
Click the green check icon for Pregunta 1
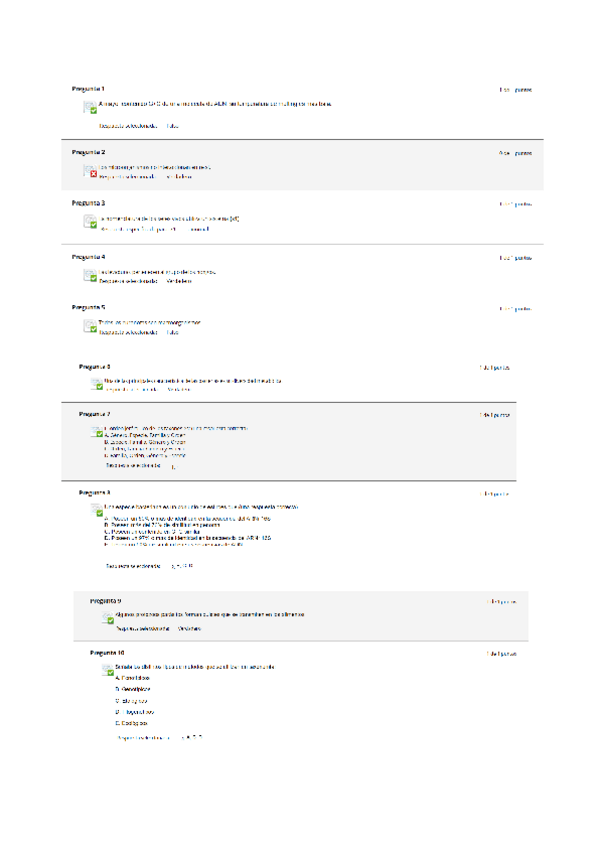coord(90,108)
